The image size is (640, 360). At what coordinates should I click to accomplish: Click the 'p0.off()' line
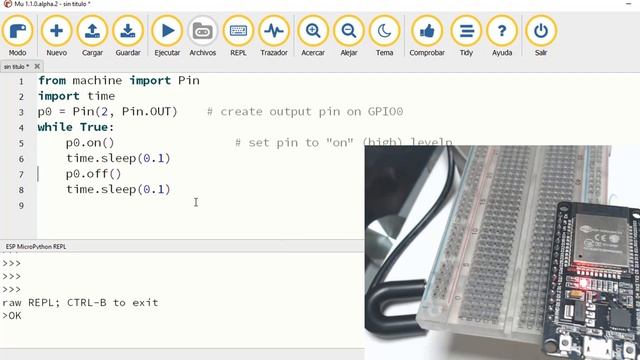(x=93, y=174)
